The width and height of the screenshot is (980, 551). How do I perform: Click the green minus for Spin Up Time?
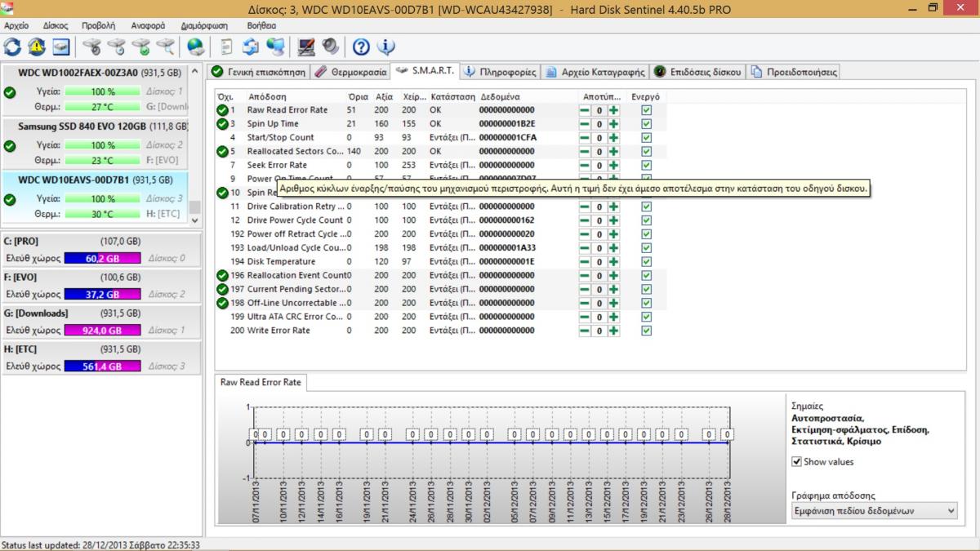tap(586, 124)
